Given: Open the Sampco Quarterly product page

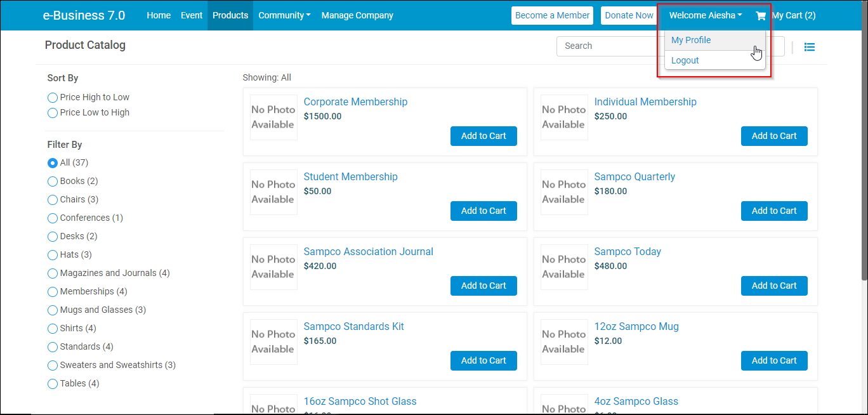Looking at the screenshot, I should (635, 176).
